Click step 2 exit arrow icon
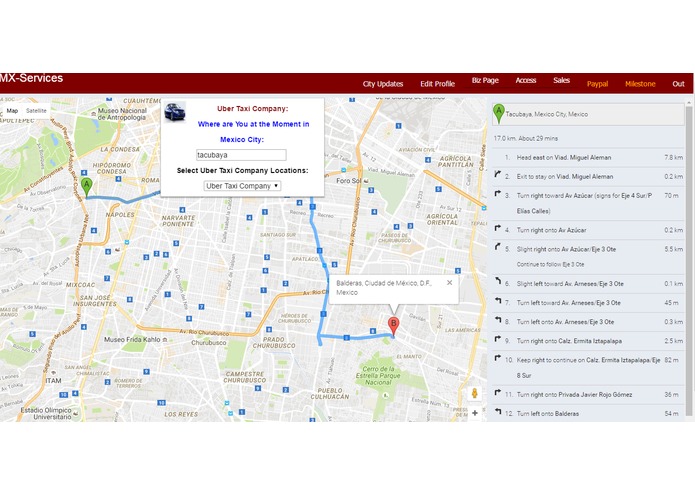Screen dimensions: 695x494 (x=498, y=175)
